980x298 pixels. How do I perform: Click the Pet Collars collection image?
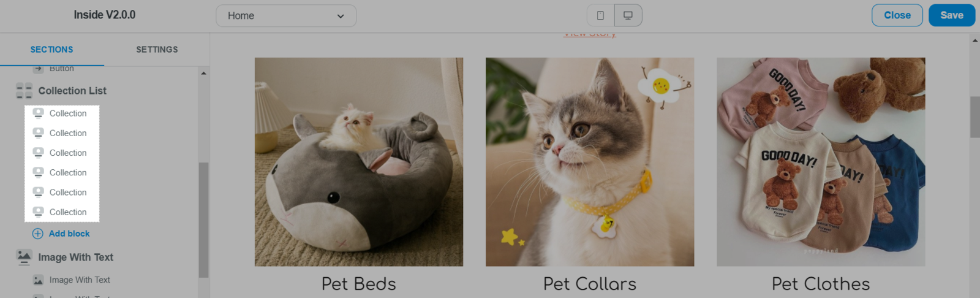pos(590,162)
